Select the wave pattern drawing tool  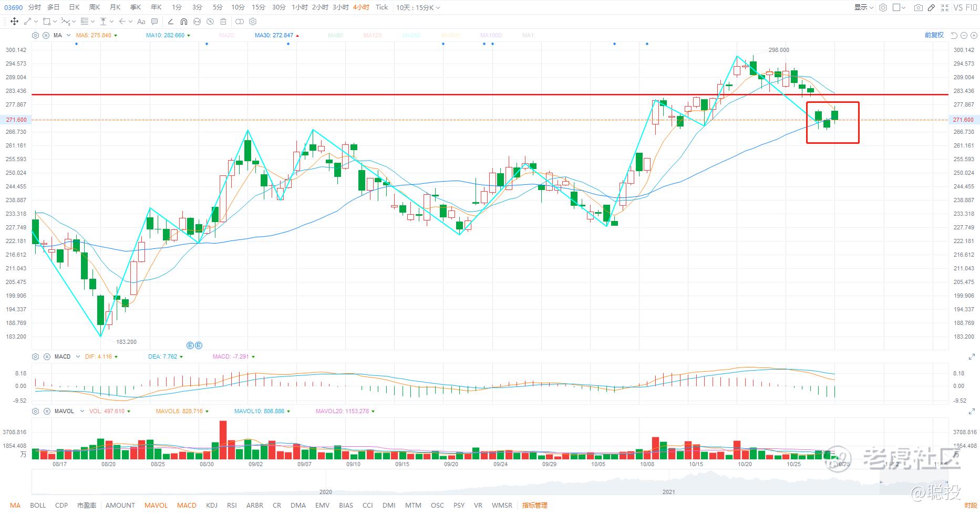coord(65,22)
